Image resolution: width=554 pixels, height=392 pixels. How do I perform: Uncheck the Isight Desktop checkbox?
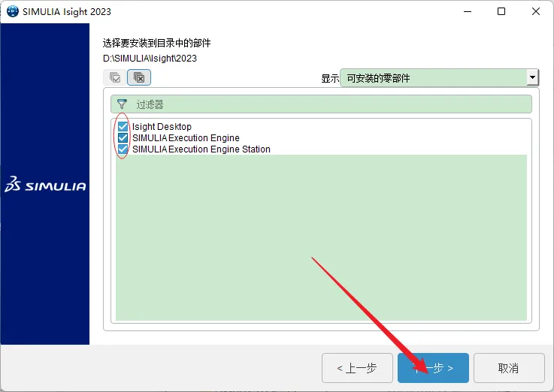point(123,126)
